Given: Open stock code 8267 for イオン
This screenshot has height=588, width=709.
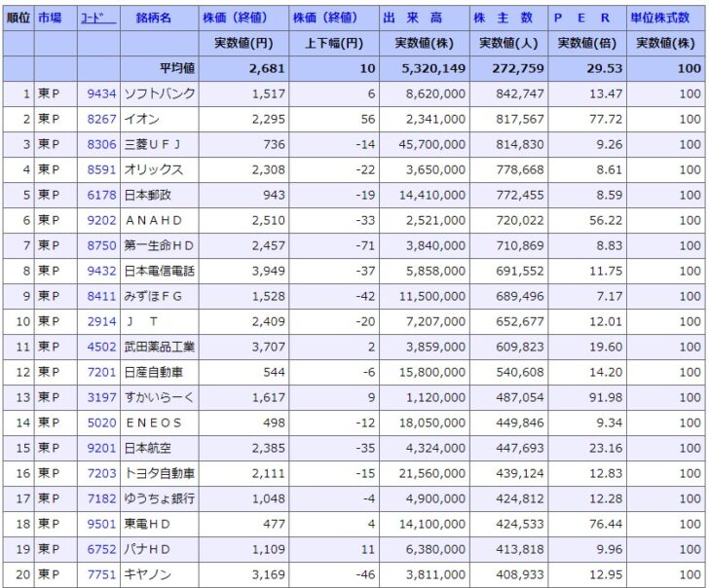Looking at the screenshot, I should (x=102, y=119).
